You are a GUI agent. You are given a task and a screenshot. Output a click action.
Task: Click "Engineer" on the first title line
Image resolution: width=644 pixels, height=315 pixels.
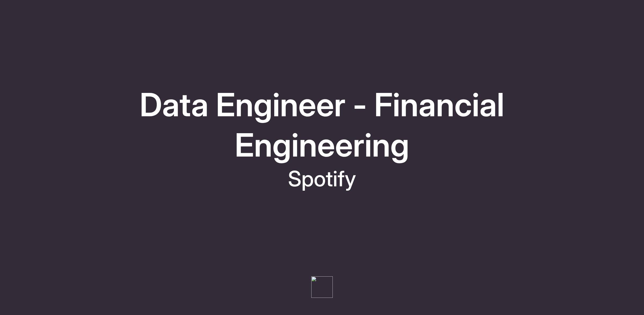(x=280, y=105)
